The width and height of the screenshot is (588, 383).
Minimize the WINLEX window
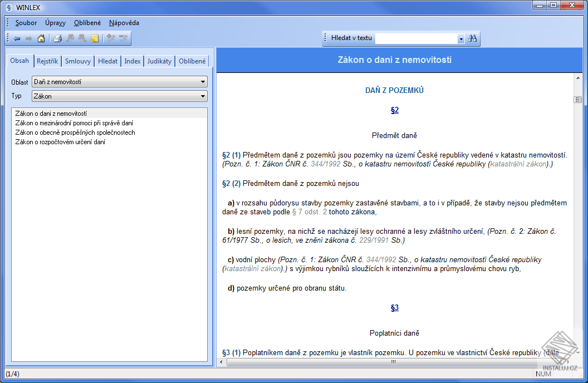tap(539, 6)
